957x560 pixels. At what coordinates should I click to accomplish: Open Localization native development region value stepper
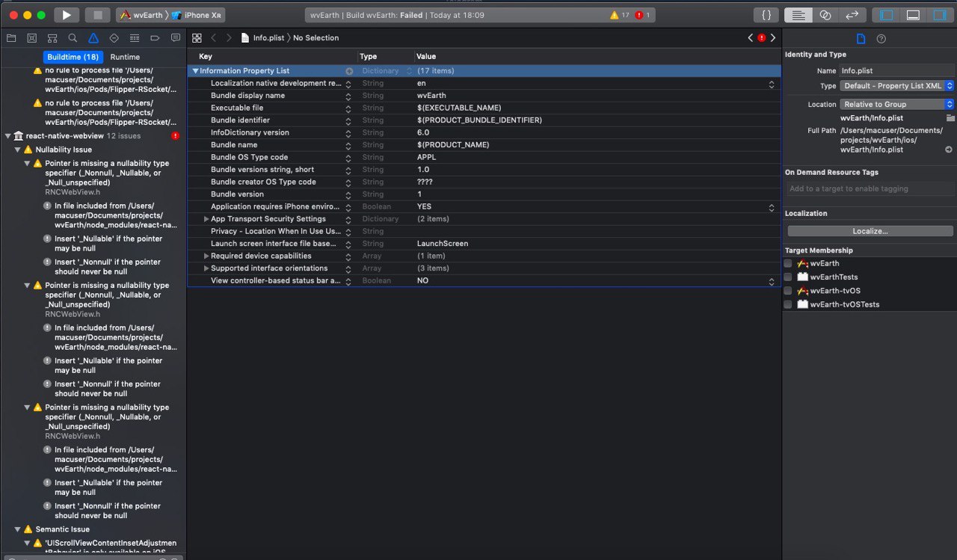772,84
